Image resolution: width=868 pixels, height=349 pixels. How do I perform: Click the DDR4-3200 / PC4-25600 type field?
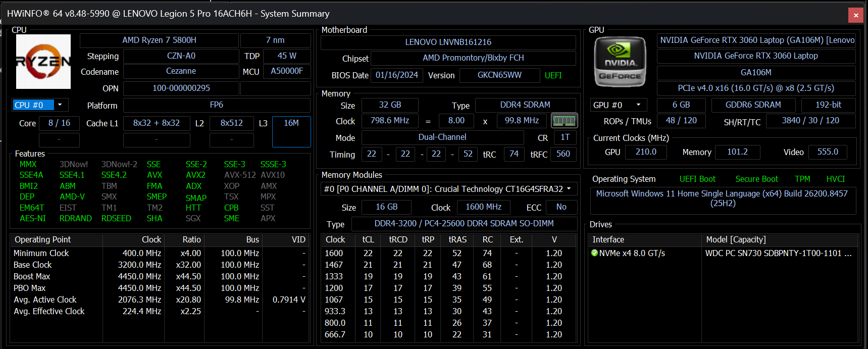point(464,224)
